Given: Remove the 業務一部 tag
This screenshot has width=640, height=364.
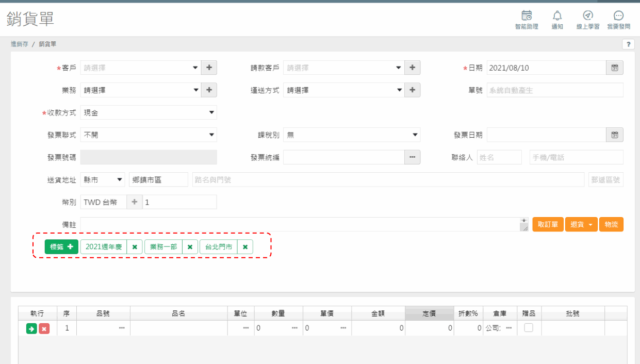Looking at the screenshot, I should coord(190,247).
